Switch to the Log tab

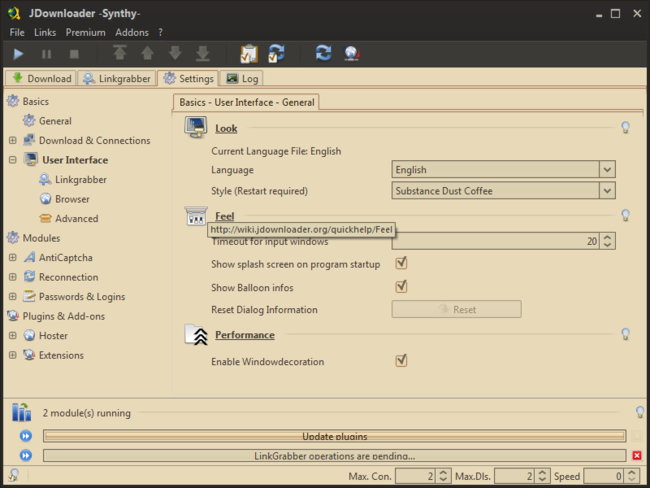[242, 78]
